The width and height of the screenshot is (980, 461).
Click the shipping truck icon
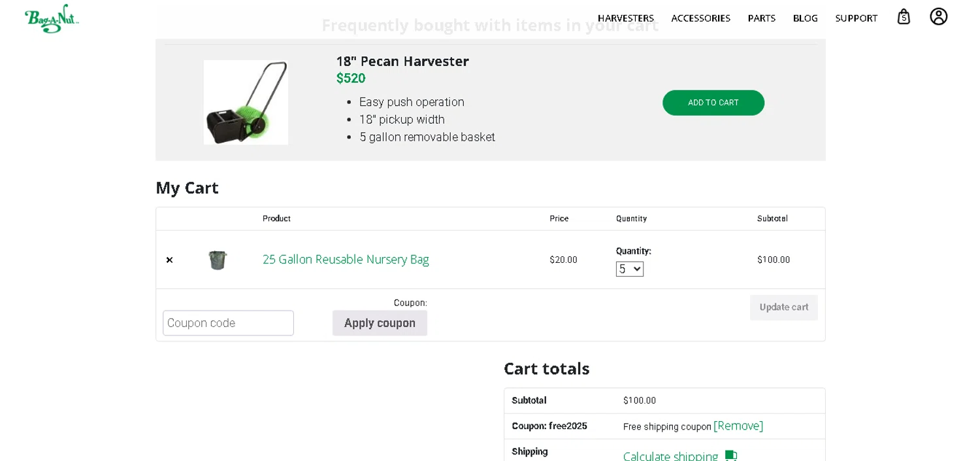click(x=731, y=456)
